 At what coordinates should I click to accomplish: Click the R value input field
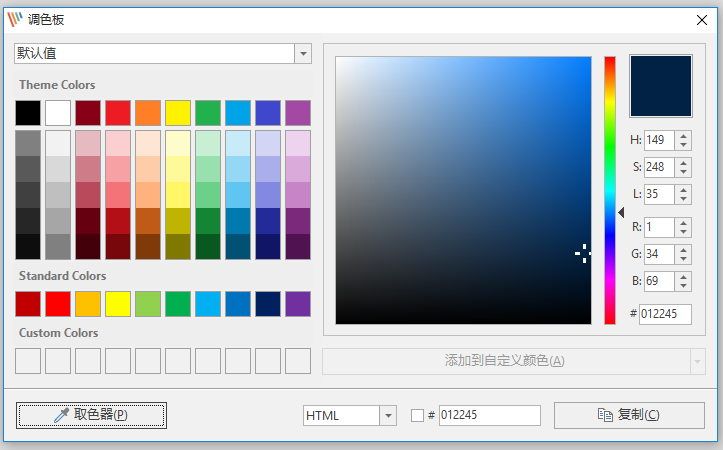(x=659, y=227)
